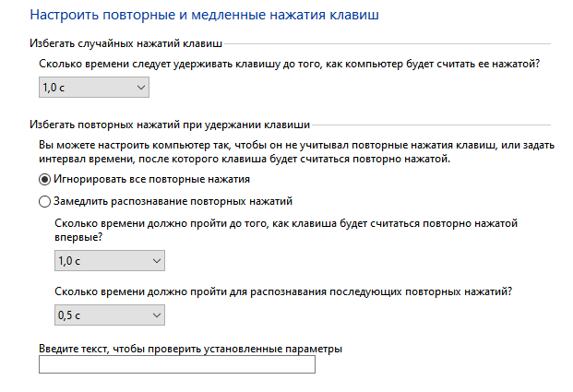Open the key hold time dropdown under 'Избегать случайных нажатий'
This screenshot has width=573, height=392.
coord(93,87)
